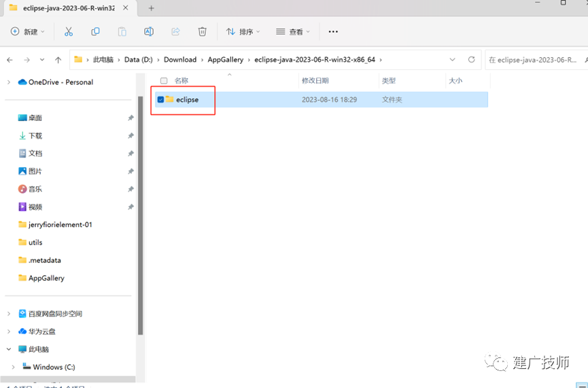Click the Copy icon in toolbar
588x388 pixels.
click(95, 32)
